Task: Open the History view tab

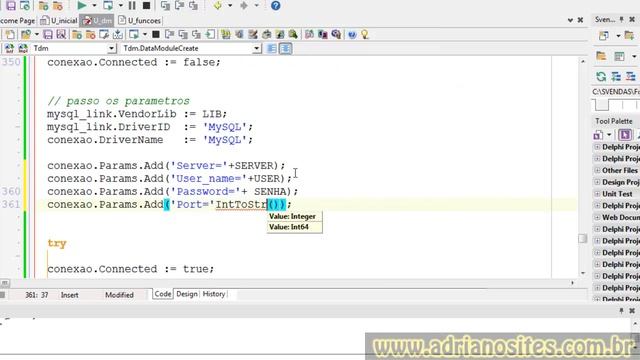Action: (213, 294)
